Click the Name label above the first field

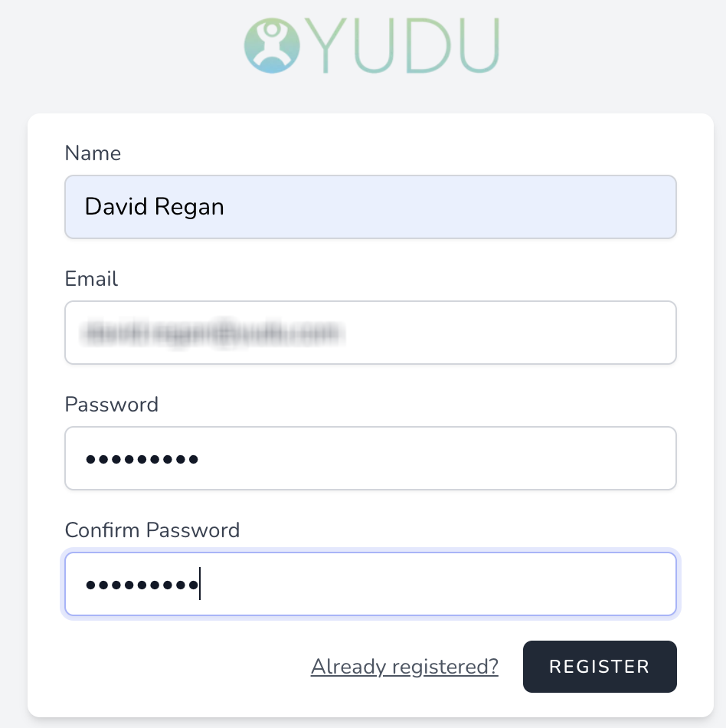93,153
